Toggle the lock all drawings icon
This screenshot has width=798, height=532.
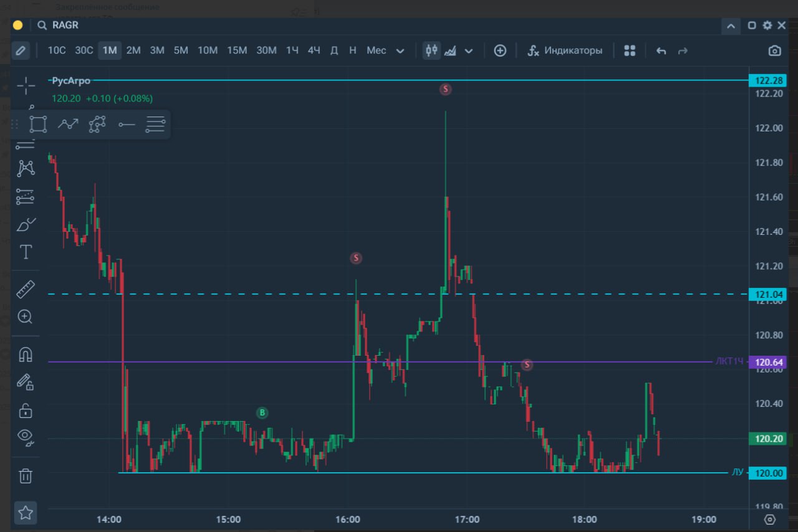pyautogui.click(x=26, y=411)
